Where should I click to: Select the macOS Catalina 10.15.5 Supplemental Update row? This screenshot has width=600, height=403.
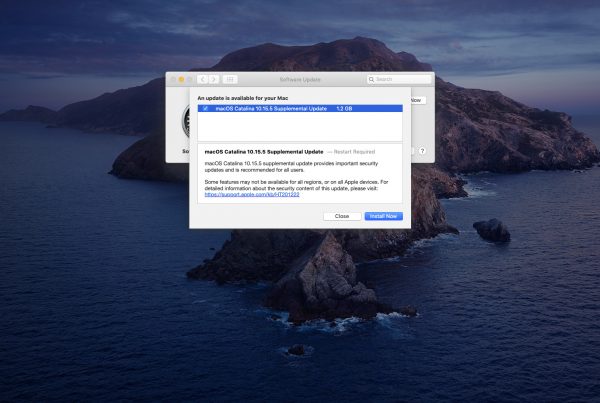300,109
